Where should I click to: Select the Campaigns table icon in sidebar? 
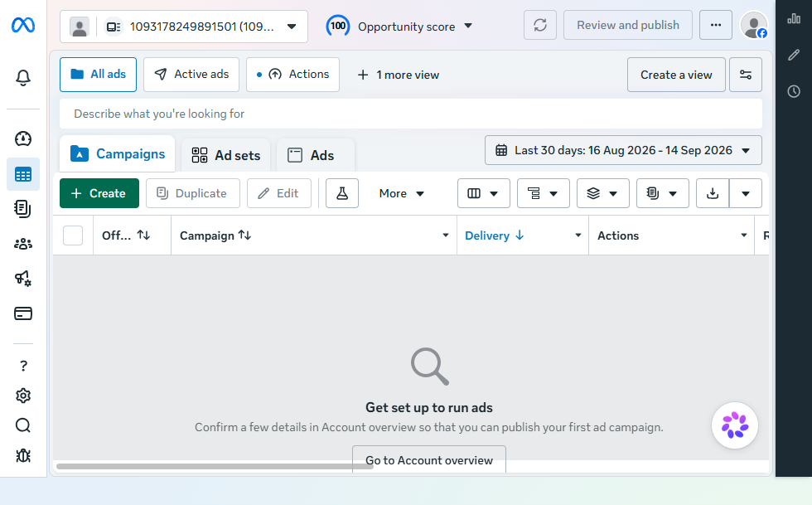click(x=23, y=174)
